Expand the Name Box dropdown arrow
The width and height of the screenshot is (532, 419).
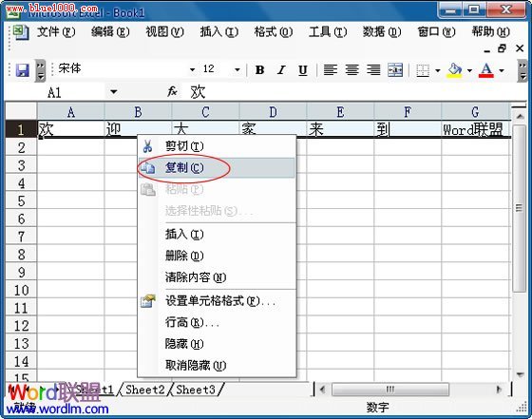tap(114, 91)
